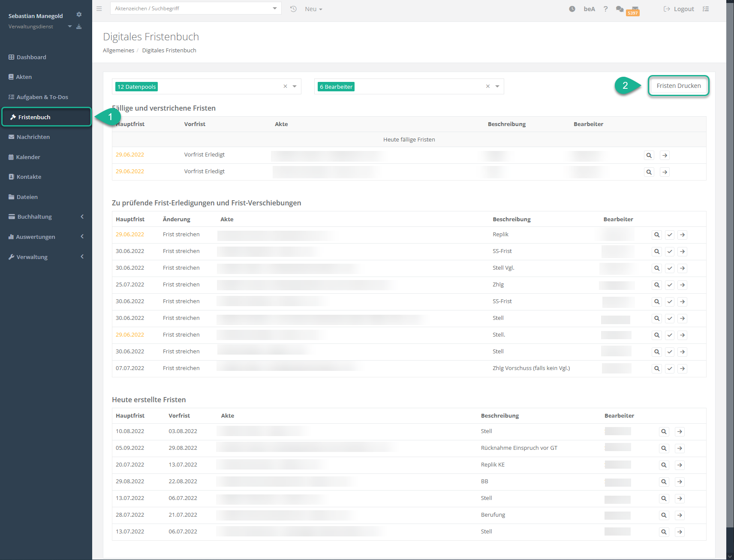Screen dimensions: 734x560
Task: Clear the 6 Bearbeiter filter selection
Action: [487, 87]
